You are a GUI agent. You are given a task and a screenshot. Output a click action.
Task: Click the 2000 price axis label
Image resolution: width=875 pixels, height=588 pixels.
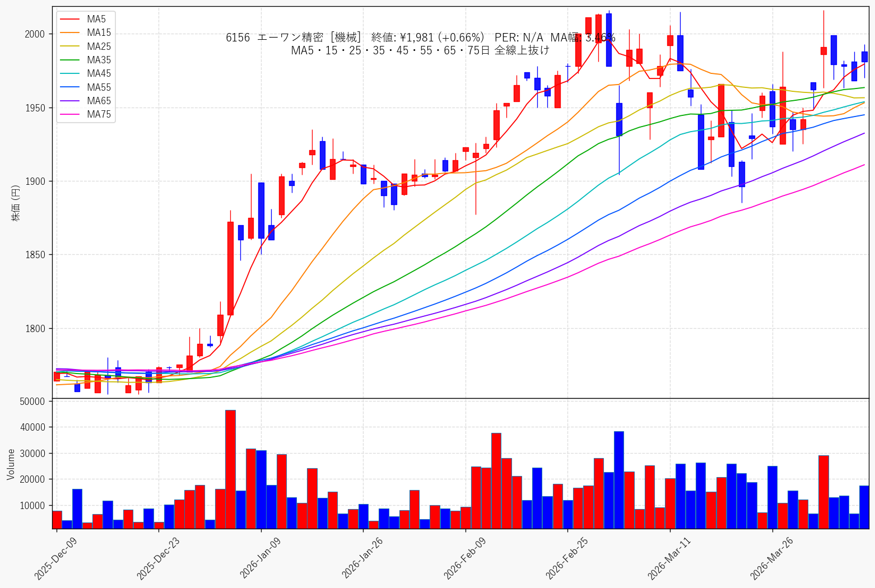[x=34, y=34]
